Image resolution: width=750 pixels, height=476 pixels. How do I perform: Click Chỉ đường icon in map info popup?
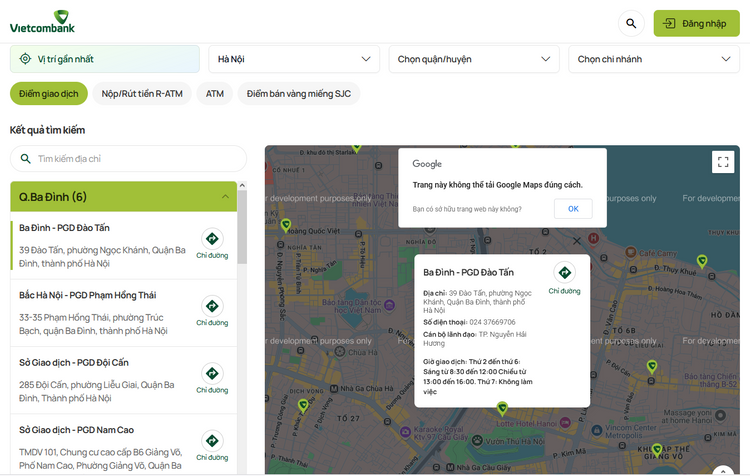(x=564, y=273)
